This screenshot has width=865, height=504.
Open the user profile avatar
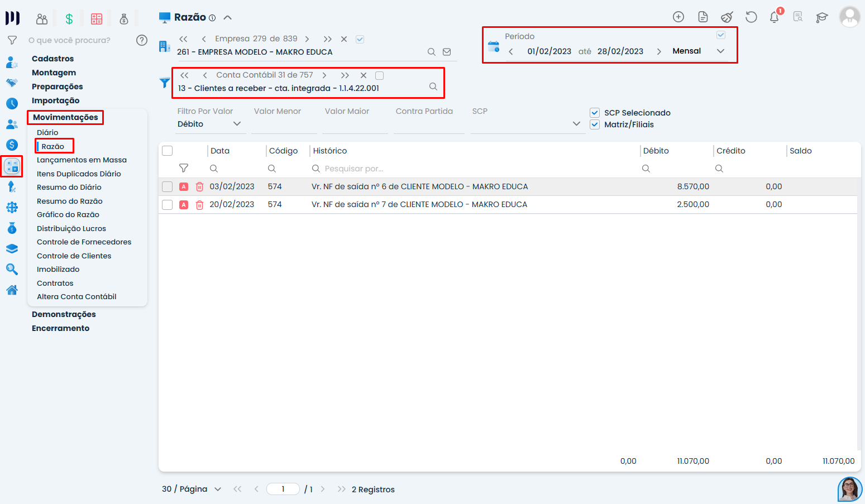849,17
